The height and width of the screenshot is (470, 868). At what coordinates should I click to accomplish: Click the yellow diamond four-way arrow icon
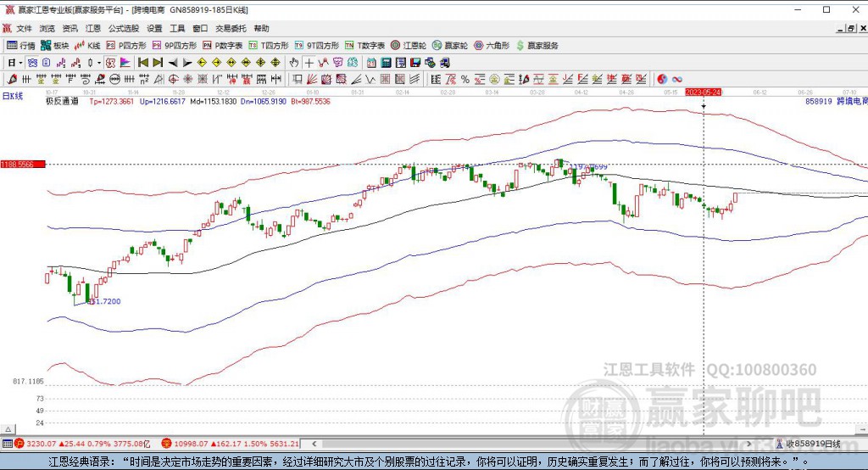(x=261, y=63)
